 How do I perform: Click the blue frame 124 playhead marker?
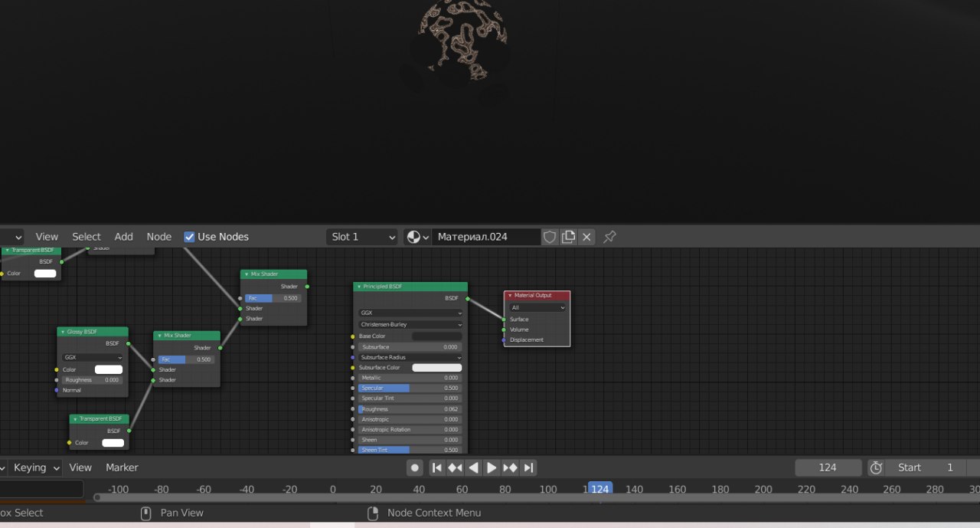[x=600, y=489]
